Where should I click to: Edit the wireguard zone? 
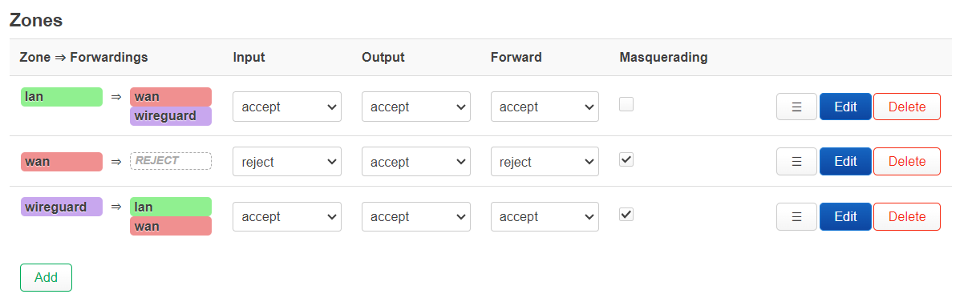click(x=845, y=216)
